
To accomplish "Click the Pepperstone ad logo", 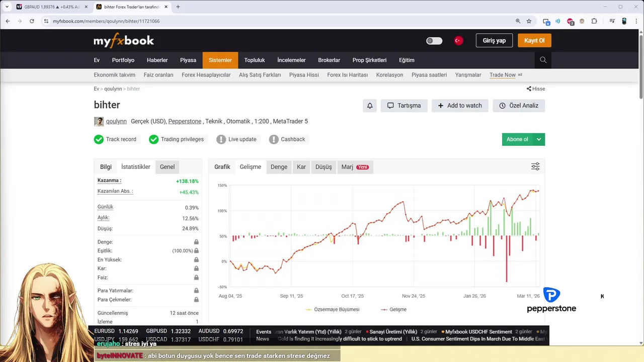I will pyautogui.click(x=551, y=300).
